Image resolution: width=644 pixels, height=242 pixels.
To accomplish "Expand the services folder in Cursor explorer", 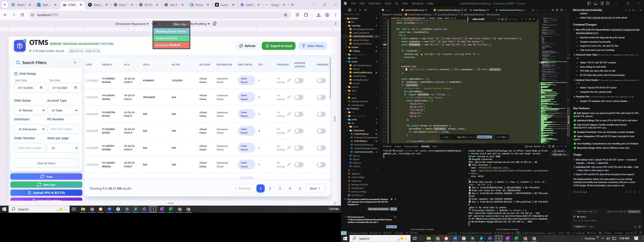I will (355, 87).
